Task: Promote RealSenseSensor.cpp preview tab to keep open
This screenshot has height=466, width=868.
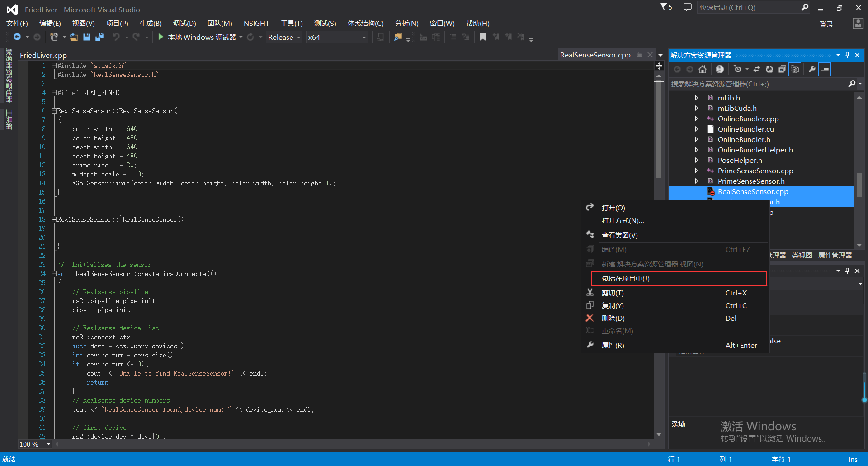Action: point(639,55)
